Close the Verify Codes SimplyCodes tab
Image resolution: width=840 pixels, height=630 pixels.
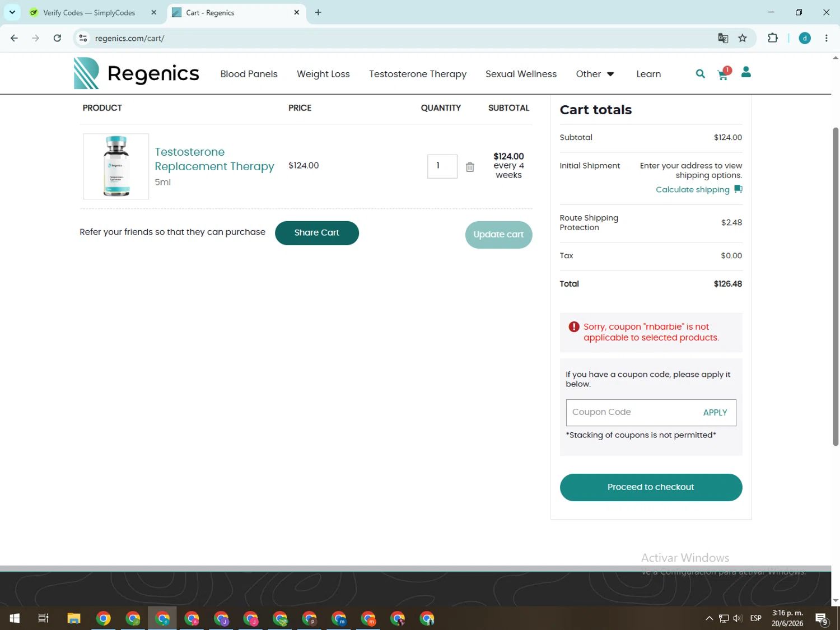[x=153, y=12]
